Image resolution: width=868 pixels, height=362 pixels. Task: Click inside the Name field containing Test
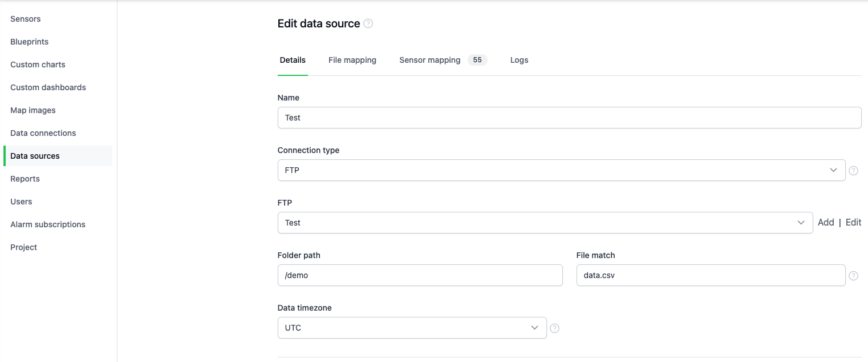(x=569, y=118)
